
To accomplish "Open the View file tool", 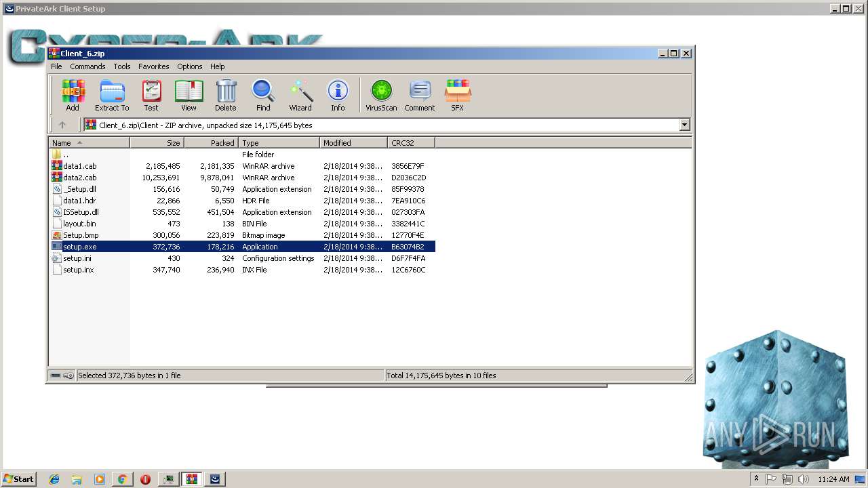I will coord(189,95).
